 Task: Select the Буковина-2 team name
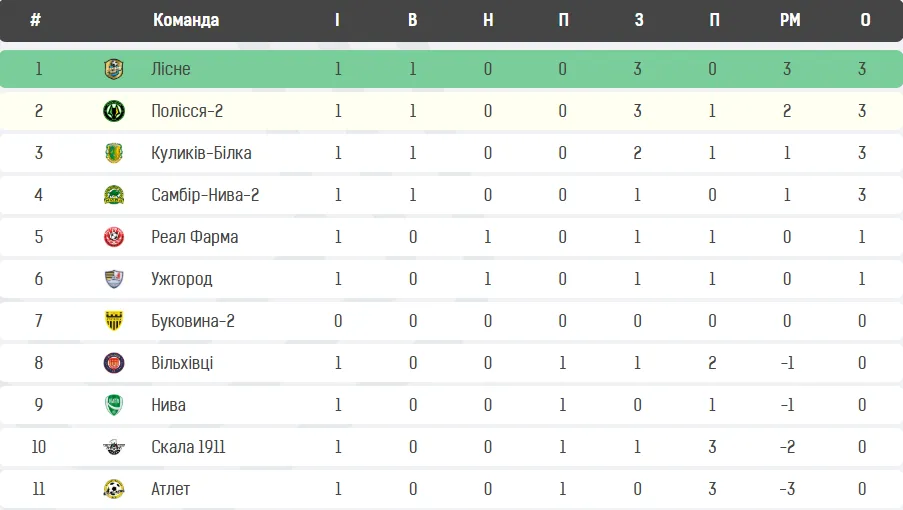[x=193, y=321]
